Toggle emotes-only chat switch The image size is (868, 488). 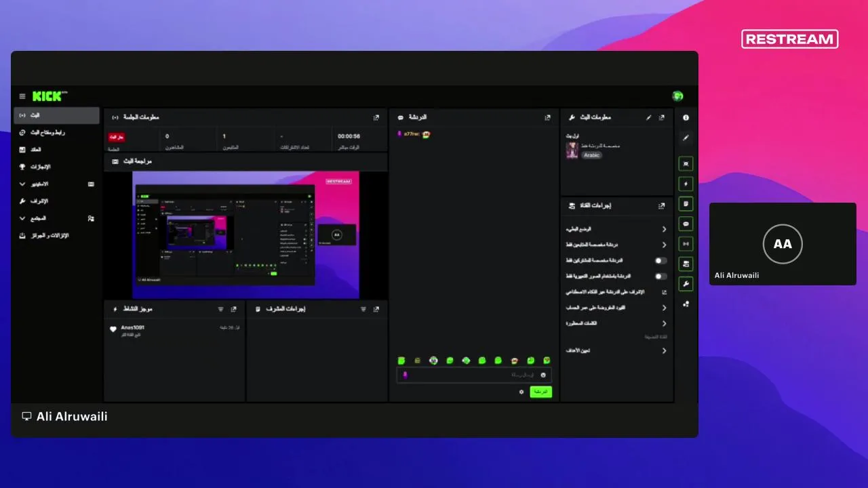660,277
